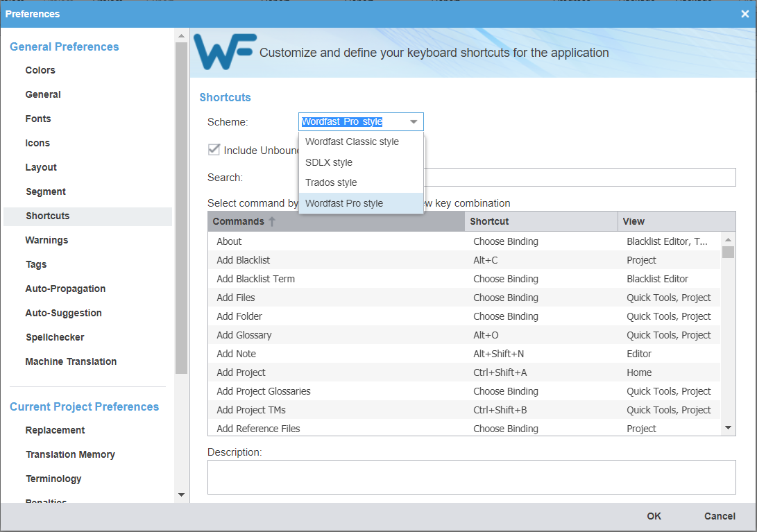Click the sidebar scroll-down arrow
This screenshot has height=532, width=757.
(x=182, y=495)
